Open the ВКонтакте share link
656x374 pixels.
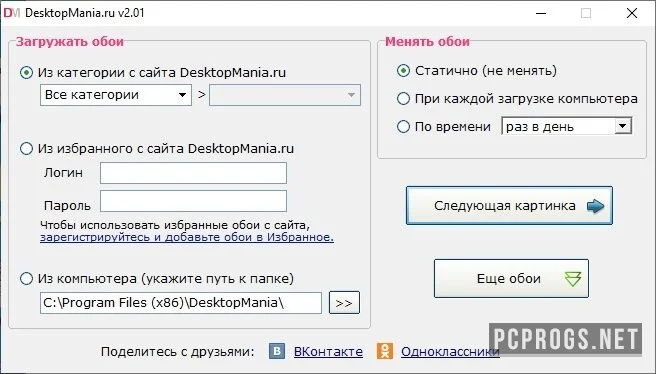[x=328, y=351]
